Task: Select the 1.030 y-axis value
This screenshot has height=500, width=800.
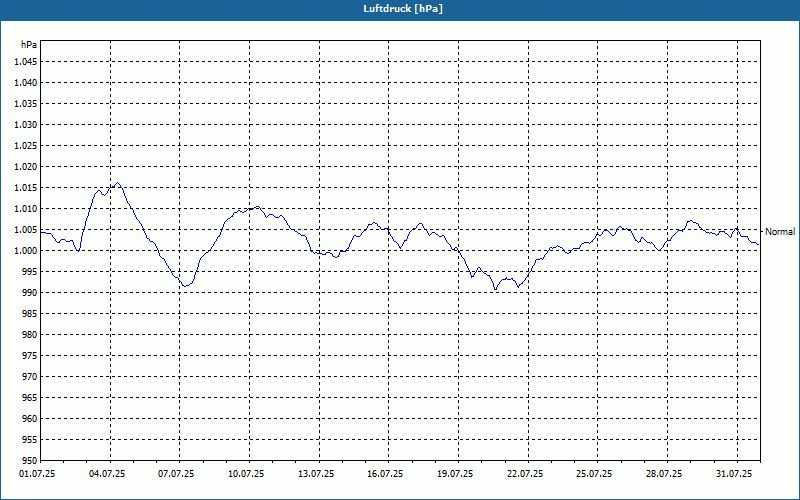Action: [26, 124]
